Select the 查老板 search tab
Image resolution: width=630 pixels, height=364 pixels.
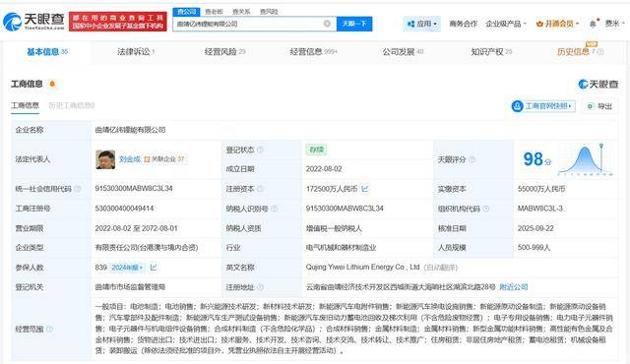pos(214,12)
